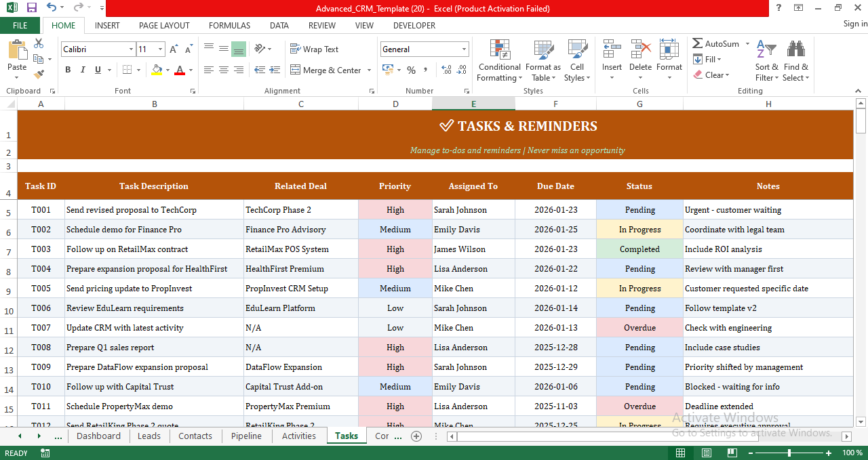Toggle bottom vertical alignment

click(x=239, y=49)
